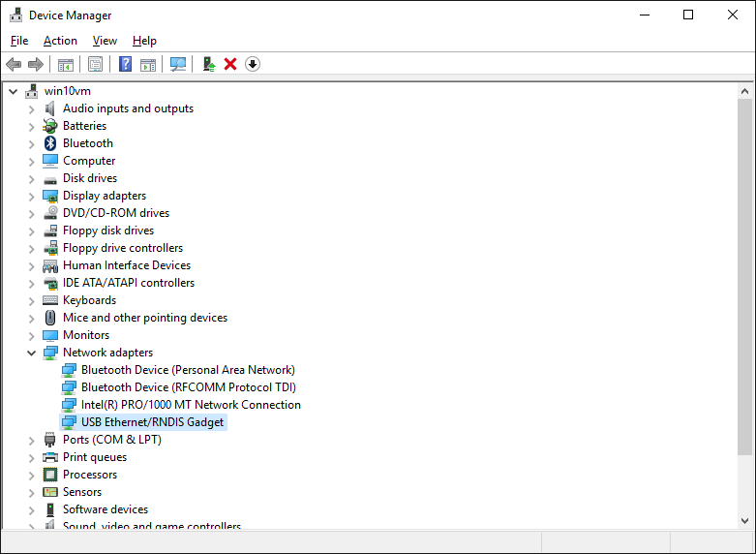Click the Batteries category icon
Image resolution: width=756 pixels, height=554 pixels.
pos(50,126)
